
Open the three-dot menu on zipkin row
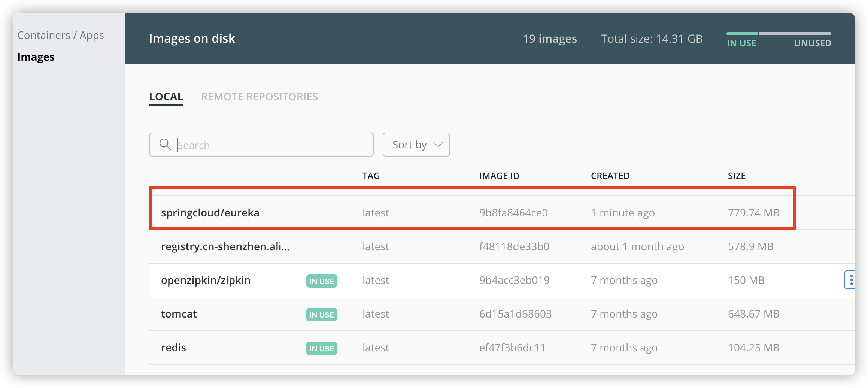[851, 280]
